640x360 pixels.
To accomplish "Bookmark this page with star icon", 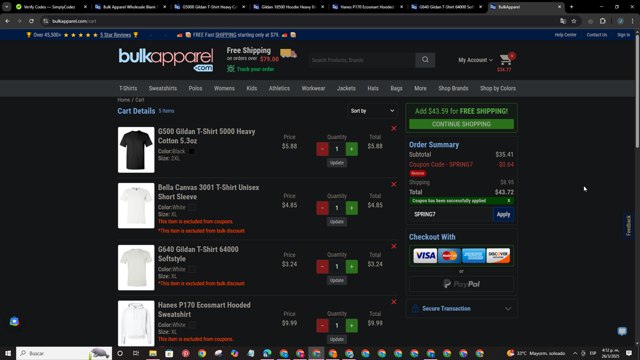I will (x=574, y=21).
